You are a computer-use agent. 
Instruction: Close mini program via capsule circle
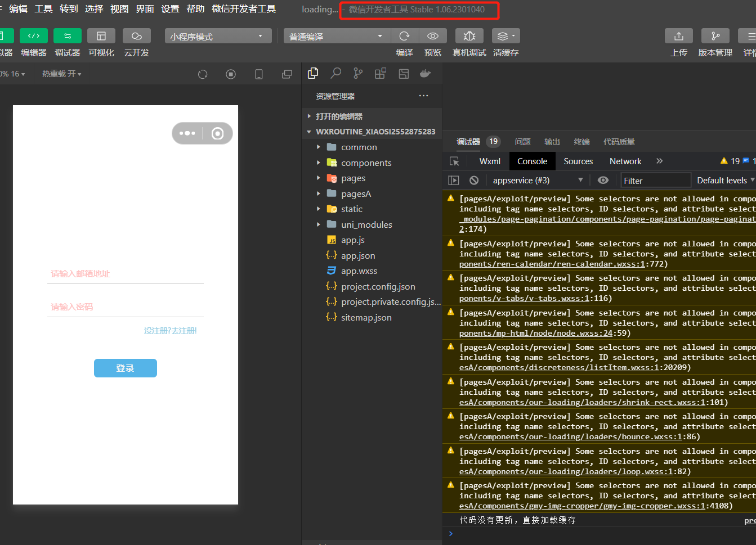point(217,133)
